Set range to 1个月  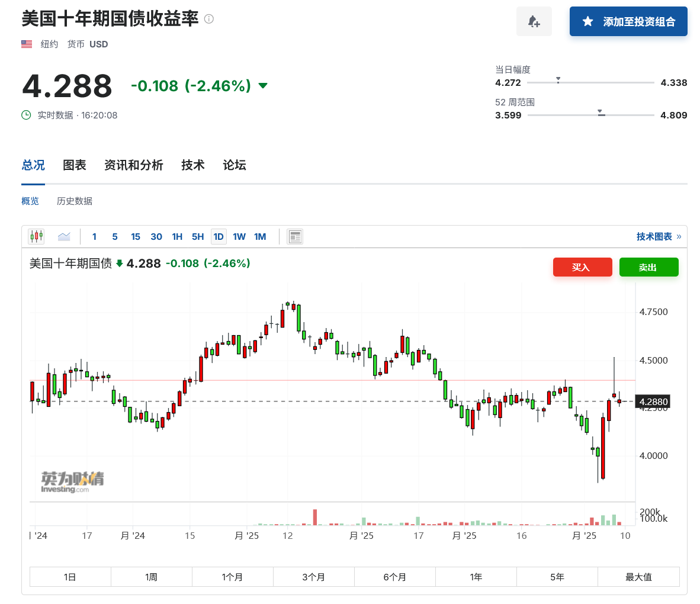point(233,577)
